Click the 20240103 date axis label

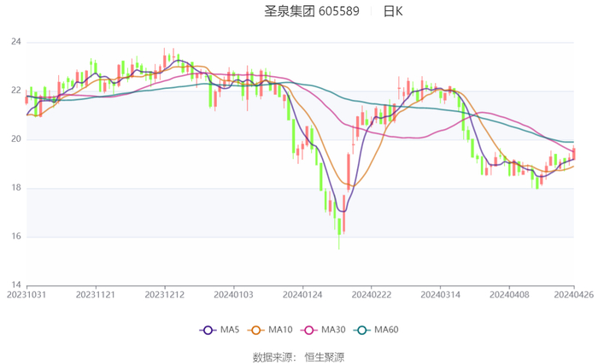233,295
